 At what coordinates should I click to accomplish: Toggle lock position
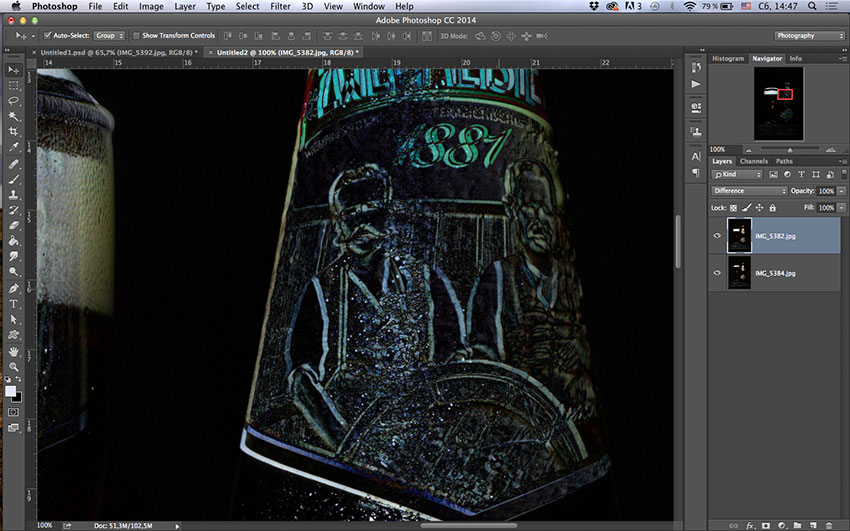pyautogui.click(x=759, y=208)
